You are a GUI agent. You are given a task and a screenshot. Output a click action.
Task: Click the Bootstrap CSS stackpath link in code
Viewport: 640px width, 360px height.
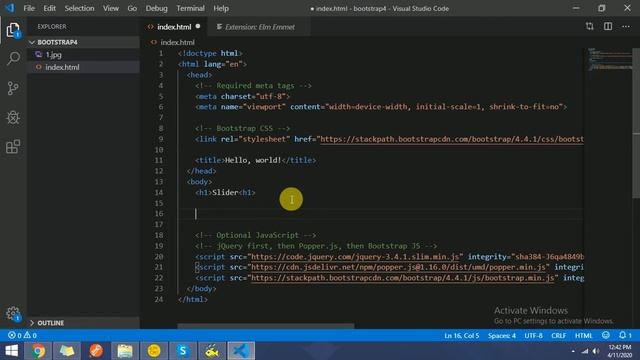[452, 139]
